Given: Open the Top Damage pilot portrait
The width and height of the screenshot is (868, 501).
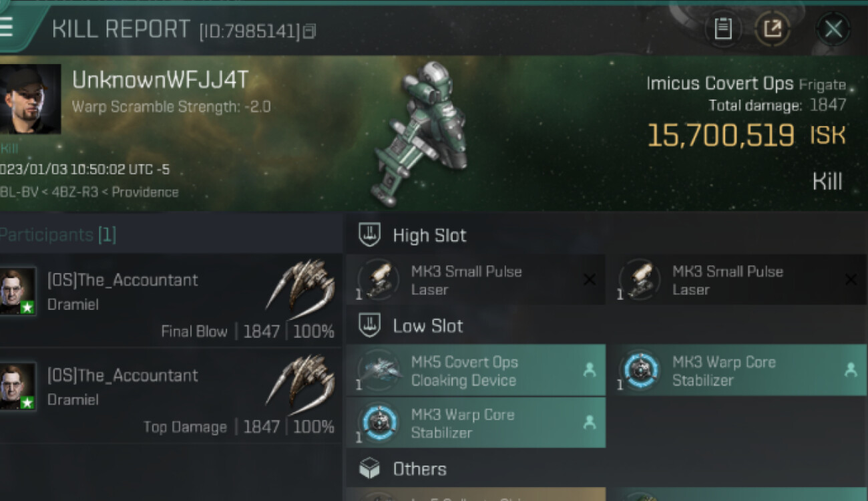Looking at the screenshot, I should [x=17, y=386].
